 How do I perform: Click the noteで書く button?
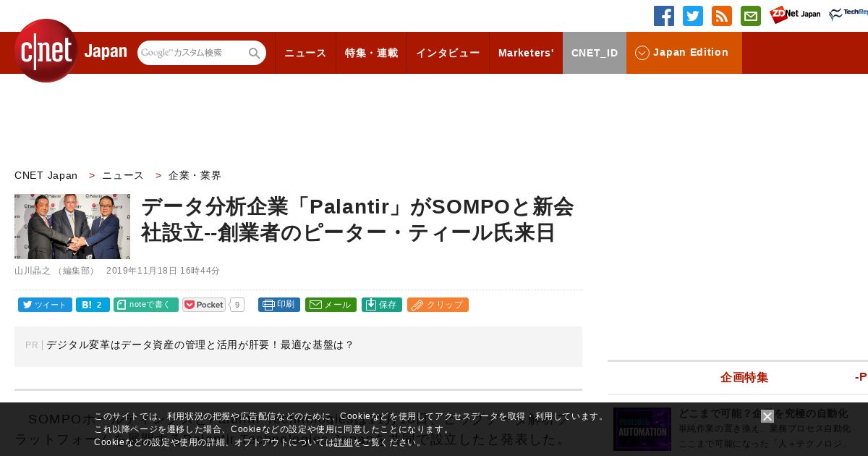(x=146, y=305)
